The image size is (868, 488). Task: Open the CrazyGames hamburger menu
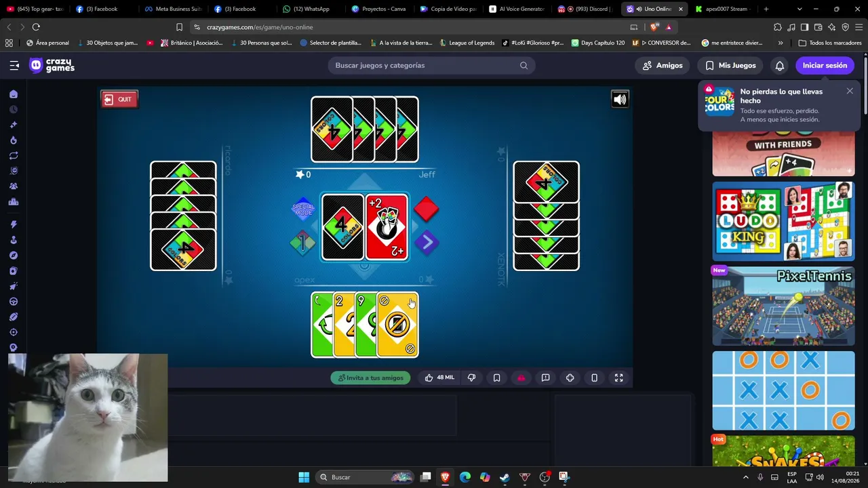pyautogui.click(x=14, y=65)
